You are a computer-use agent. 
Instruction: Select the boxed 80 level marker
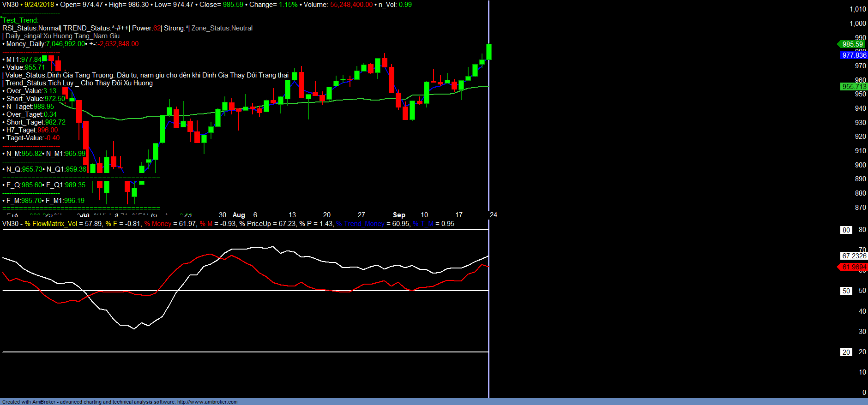click(x=846, y=230)
